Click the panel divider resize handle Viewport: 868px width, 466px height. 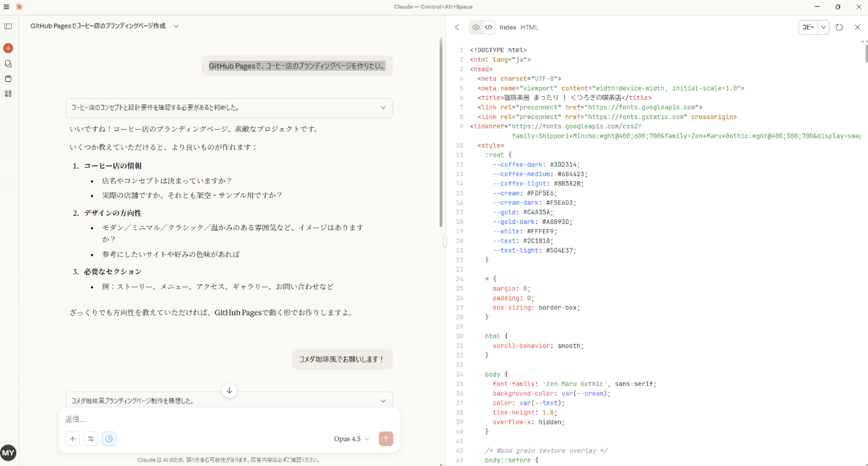(x=445, y=242)
